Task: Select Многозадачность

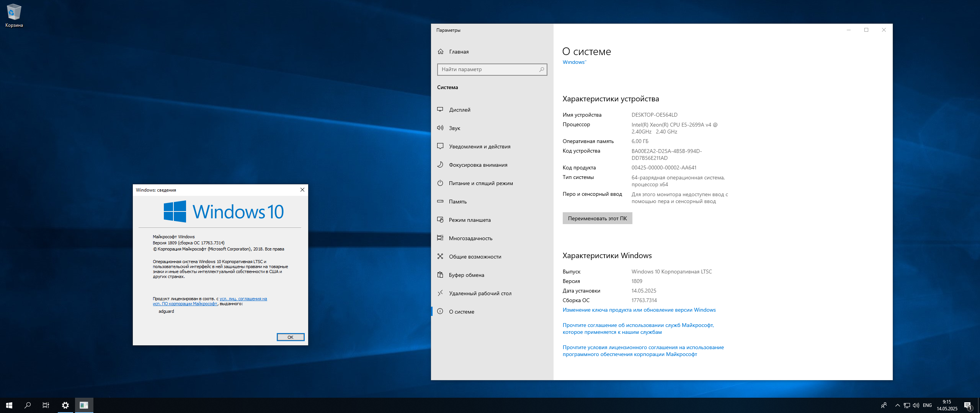Action: click(492, 238)
